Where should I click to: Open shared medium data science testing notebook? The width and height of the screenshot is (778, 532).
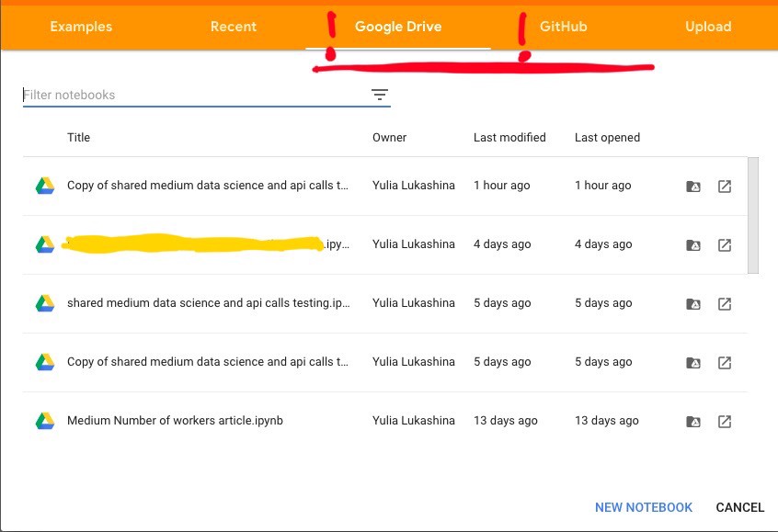point(209,303)
